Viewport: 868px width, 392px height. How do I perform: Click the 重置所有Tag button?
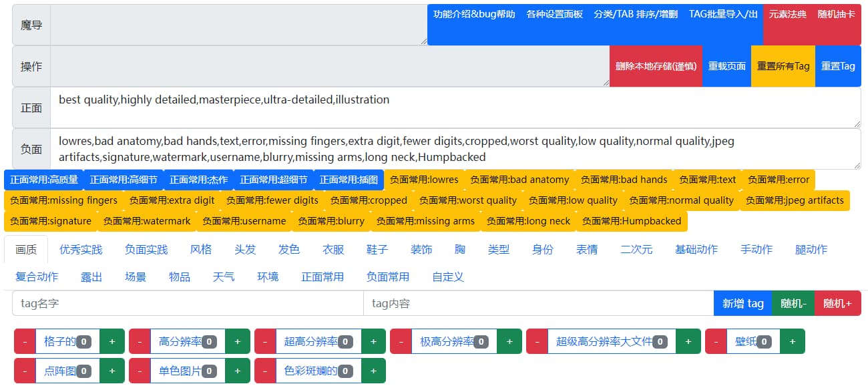point(783,66)
